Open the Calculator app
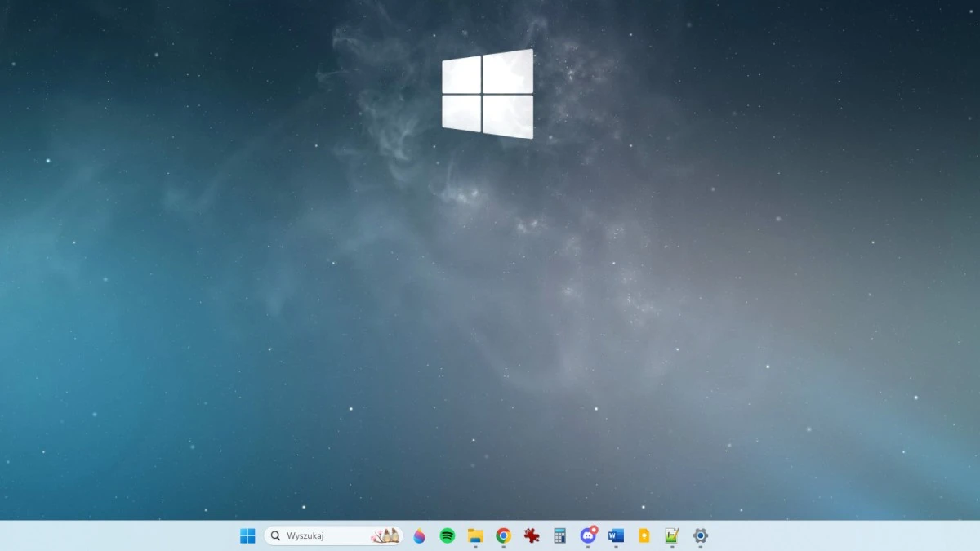This screenshot has width=980, height=551. 559,536
